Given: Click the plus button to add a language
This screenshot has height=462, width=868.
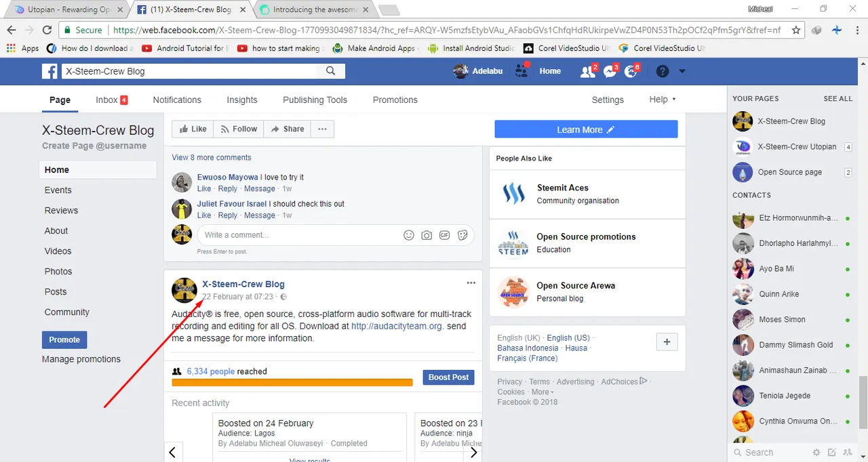Looking at the screenshot, I should (667, 342).
